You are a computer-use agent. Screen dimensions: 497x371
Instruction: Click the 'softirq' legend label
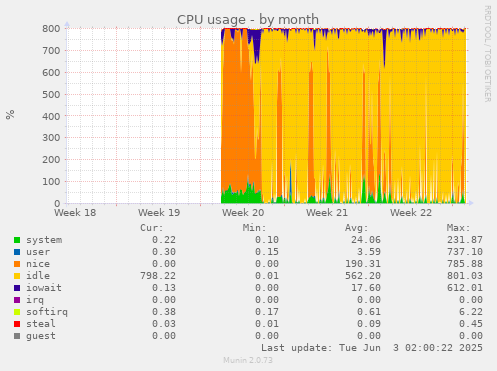[47, 312]
